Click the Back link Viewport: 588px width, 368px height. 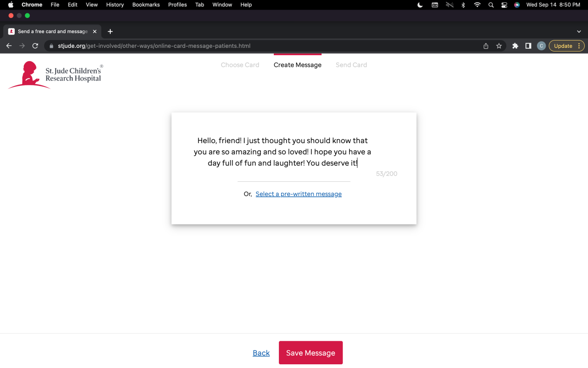coord(261,353)
